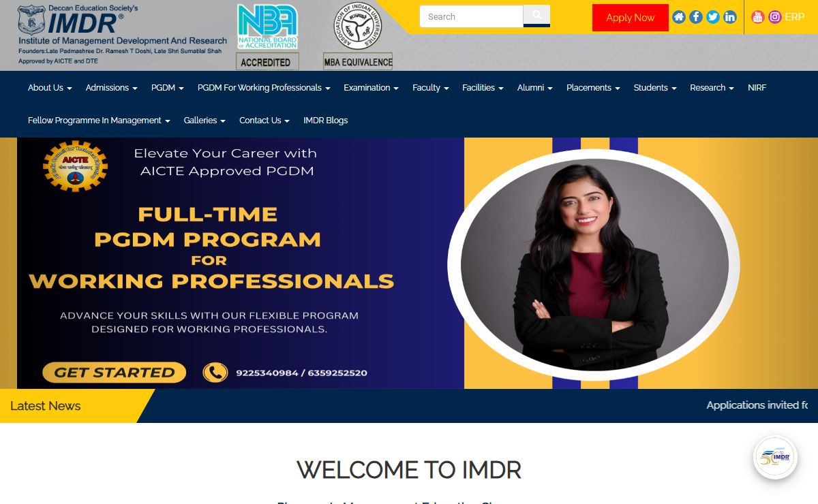Click the AICTE gear logo on banner
This screenshot has height=504, width=818.
click(x=75, y=166)
